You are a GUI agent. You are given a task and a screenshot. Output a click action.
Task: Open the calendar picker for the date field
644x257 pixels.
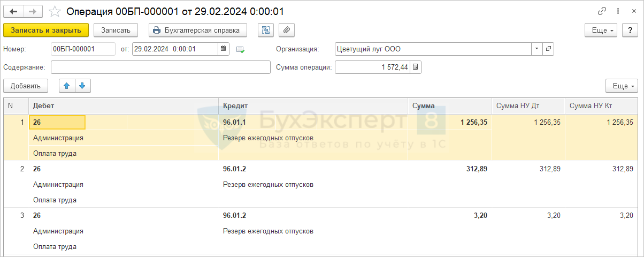click(224, 49)
